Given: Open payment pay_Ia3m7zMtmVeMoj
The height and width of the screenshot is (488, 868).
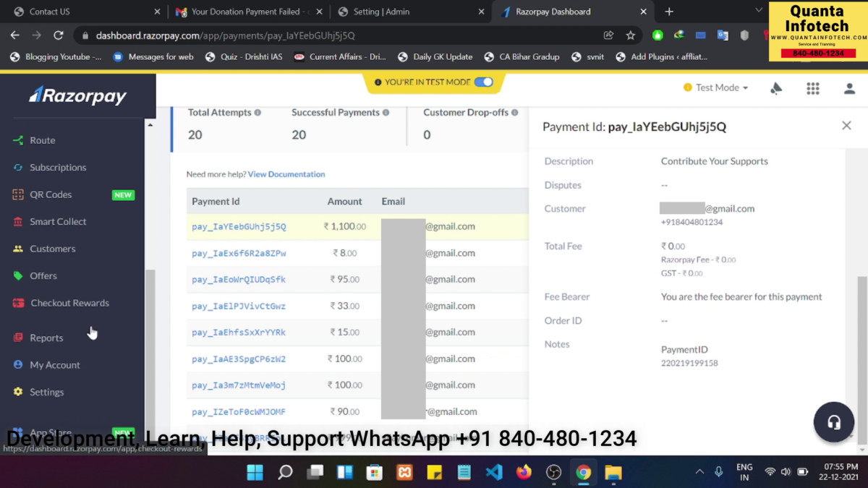Looking at the screenshot, I should (239, 385).
